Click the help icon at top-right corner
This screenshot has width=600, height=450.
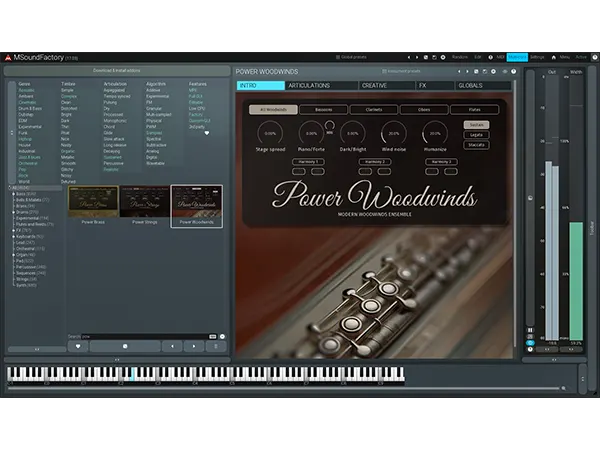(595, 57)
